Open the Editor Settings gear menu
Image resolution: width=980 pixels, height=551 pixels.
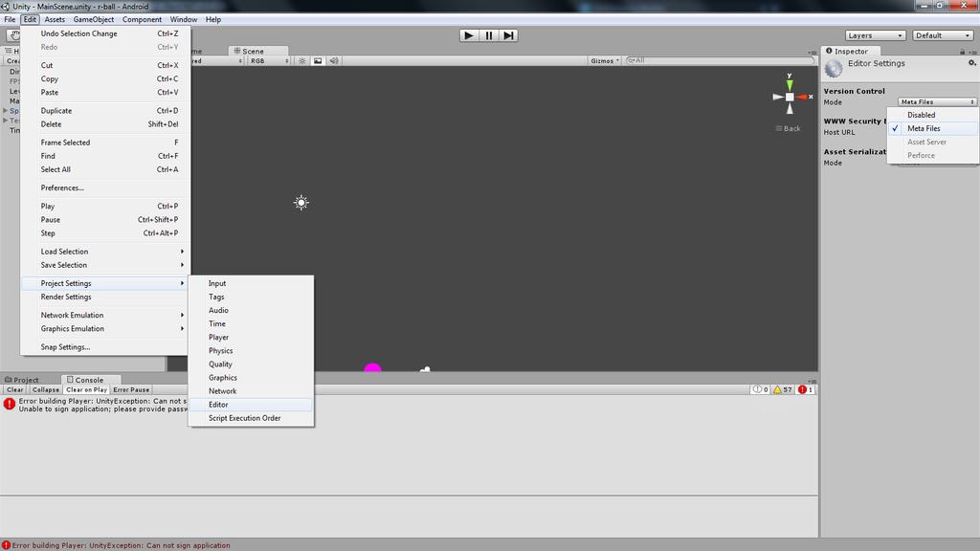click(x=972, y=63)
